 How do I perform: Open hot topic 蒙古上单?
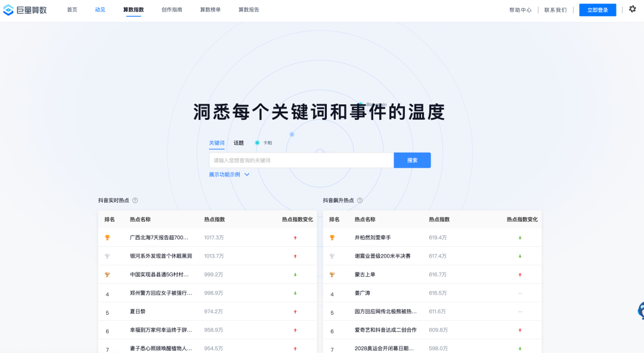365,274
